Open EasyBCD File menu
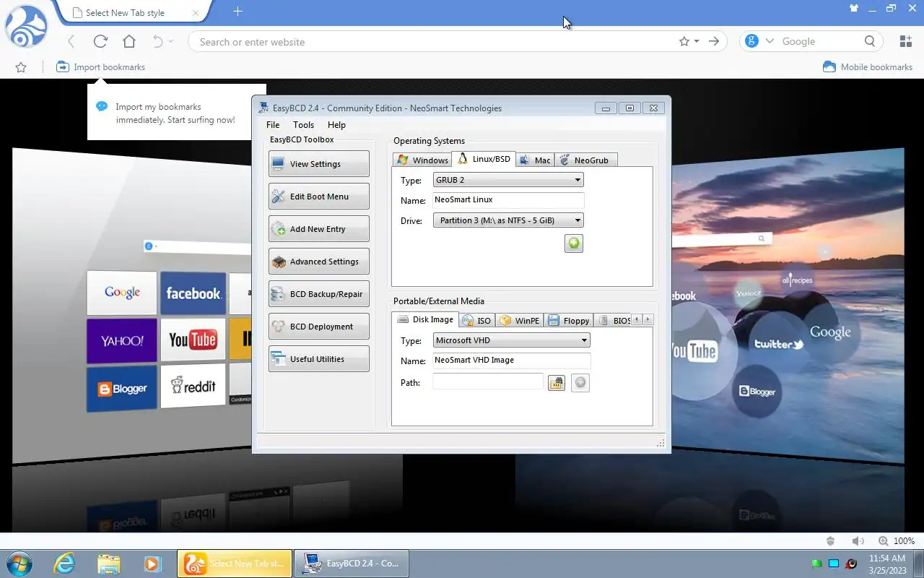This screenshot has width=924, height=578. click(273, 125)
